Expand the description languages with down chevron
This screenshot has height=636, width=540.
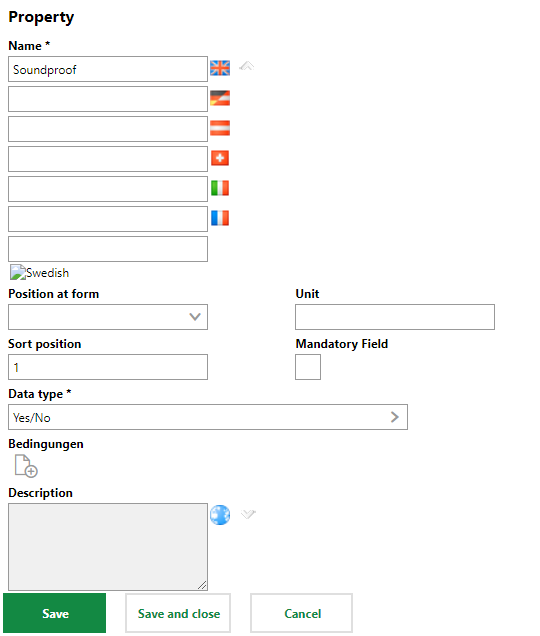[x=248, y=514]
